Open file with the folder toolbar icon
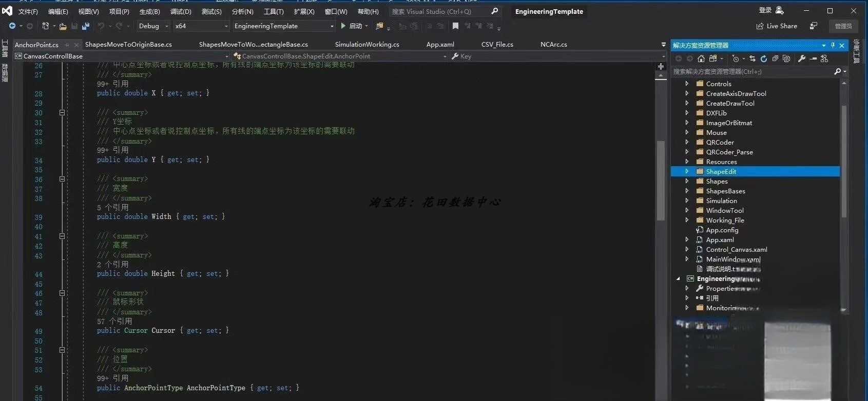 point(63,26)
